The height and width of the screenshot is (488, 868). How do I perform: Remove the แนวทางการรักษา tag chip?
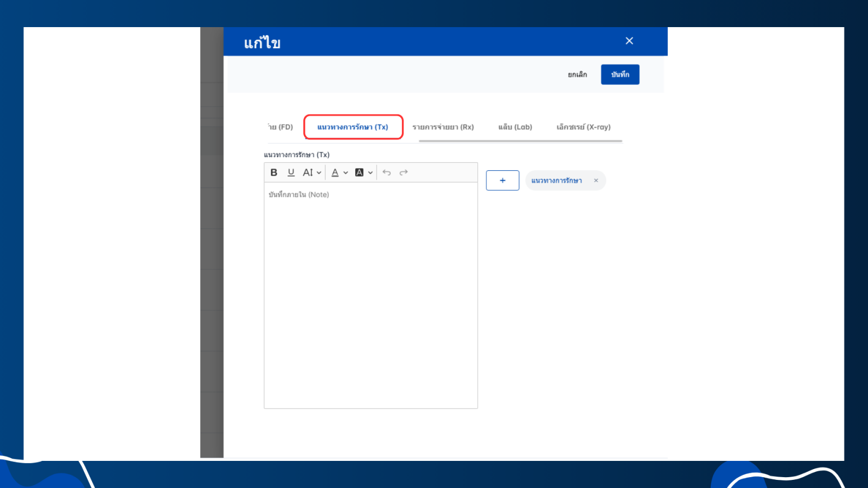pyautogui.click(x=596, y=181)
